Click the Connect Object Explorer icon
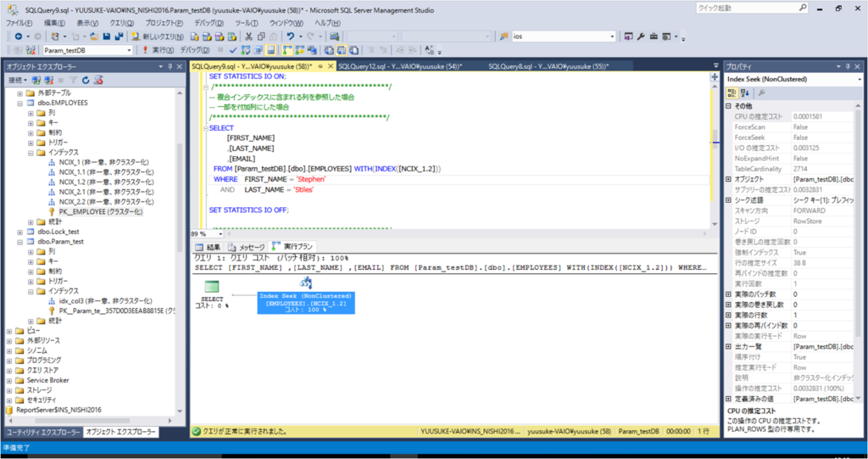Screen dimensions: 868x459 pyautogui.click(x=36, y=81)
